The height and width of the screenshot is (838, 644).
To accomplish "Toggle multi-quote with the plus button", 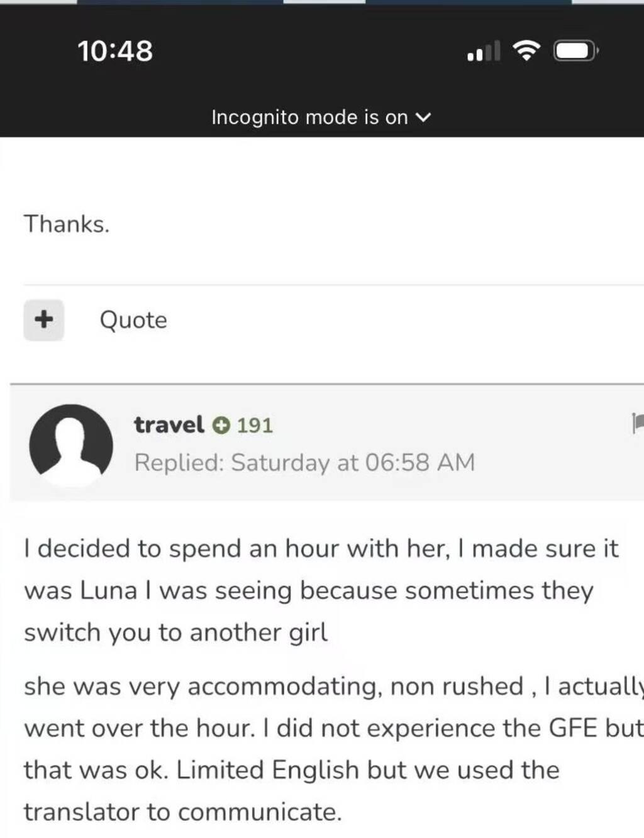I will [x=43, y=320].
